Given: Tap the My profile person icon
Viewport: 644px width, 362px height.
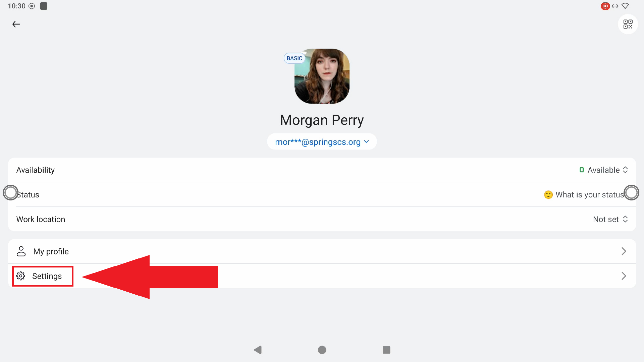Looking at the screenshot, I should [x=21, y=251].
